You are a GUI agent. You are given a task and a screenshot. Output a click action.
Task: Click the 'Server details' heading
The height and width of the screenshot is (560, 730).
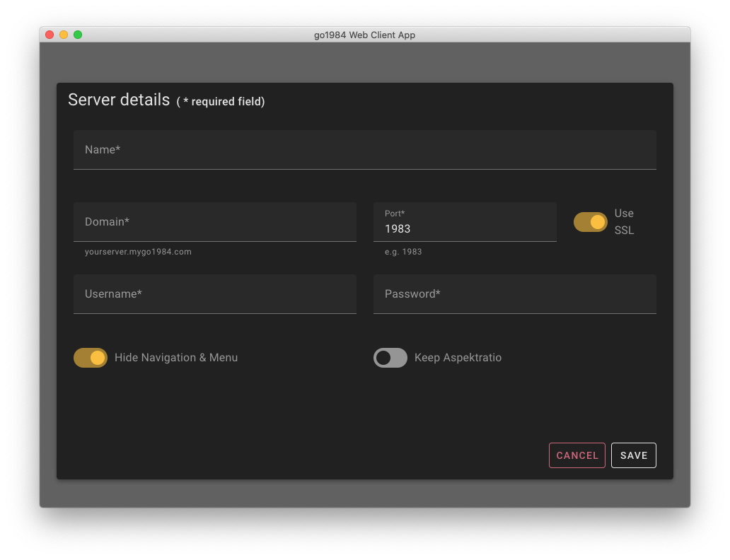119,100
